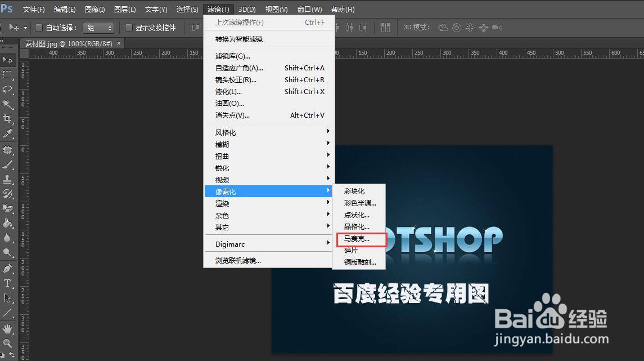
Task: Open the Move tool options dropdown arrow
Action: 25,27
